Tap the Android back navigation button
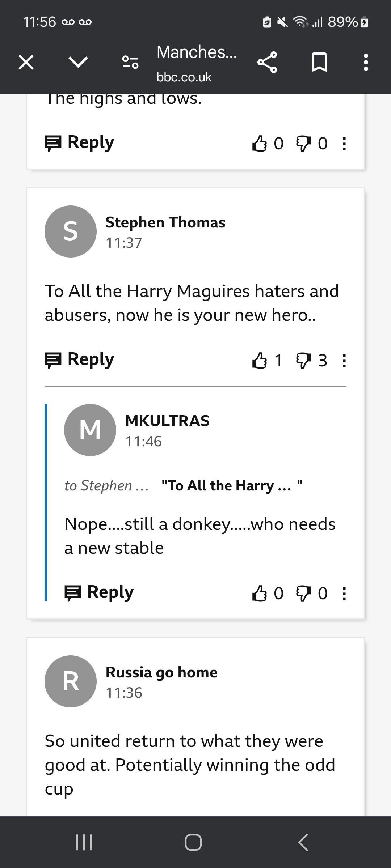Screen dimensions: 391x868 click(303, 842)
